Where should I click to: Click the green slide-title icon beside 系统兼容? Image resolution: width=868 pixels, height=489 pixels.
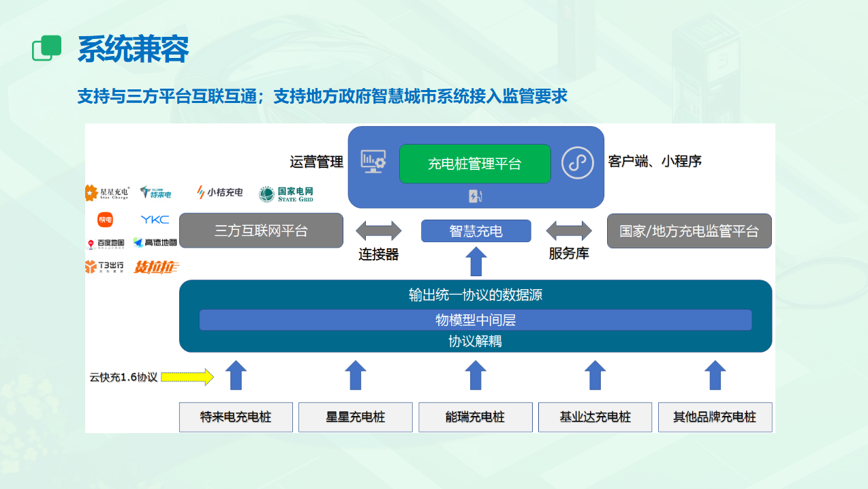[x=47, y=48]
